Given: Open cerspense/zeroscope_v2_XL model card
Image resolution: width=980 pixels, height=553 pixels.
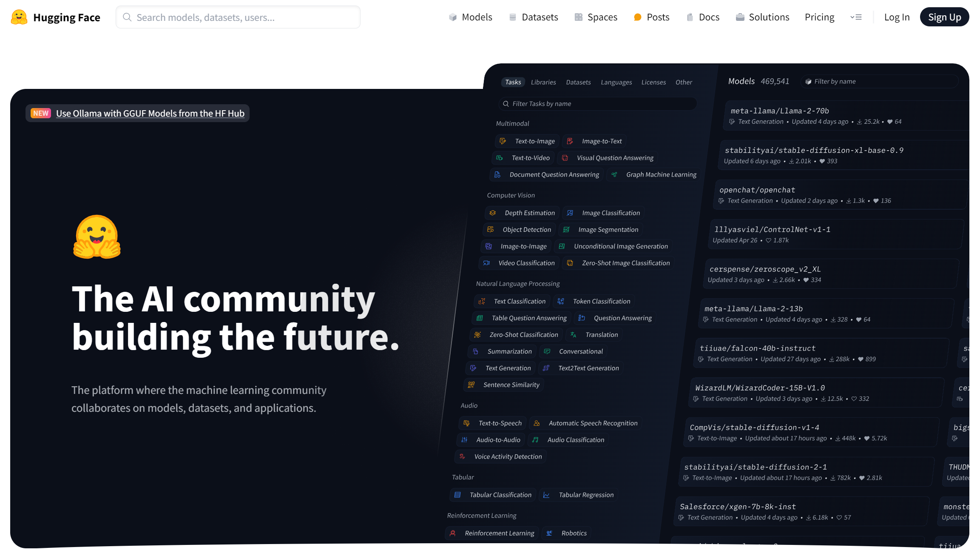Looking at the screenshot, I should pos(831,274).
